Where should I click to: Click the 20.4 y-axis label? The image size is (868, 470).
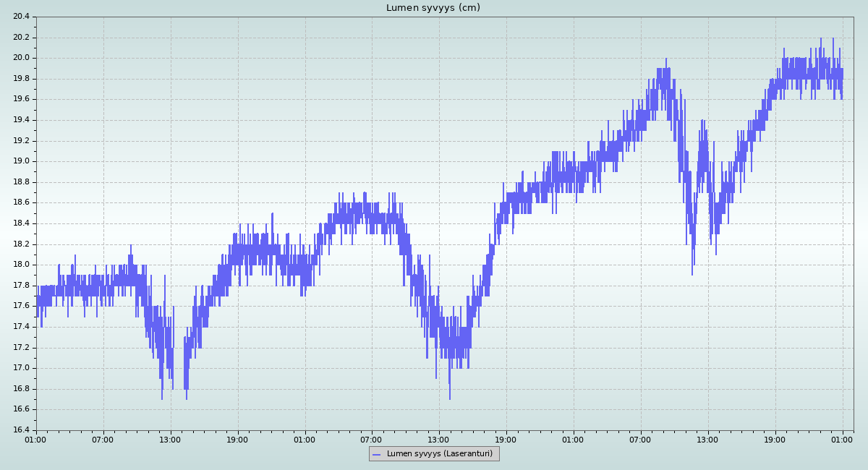click(x=21, y=17)
